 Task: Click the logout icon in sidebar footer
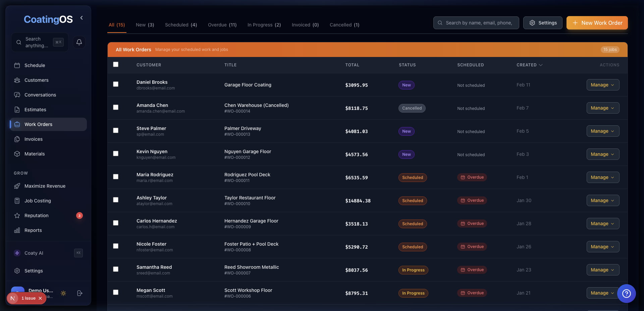[x=80, y=293]
